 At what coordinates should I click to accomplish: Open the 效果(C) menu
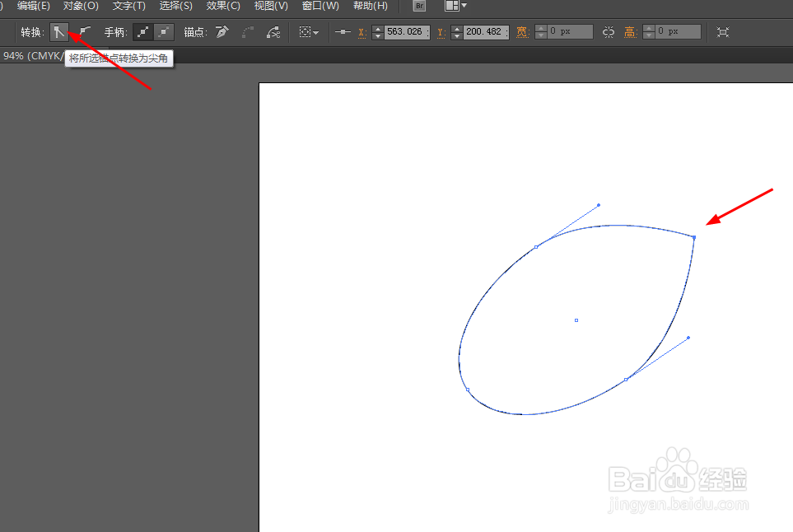[223, 6]
